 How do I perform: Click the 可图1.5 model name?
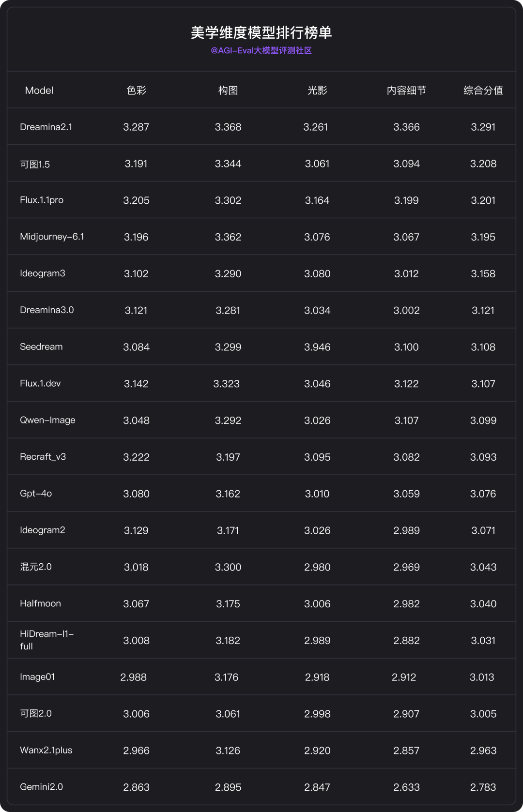[35, 164]
